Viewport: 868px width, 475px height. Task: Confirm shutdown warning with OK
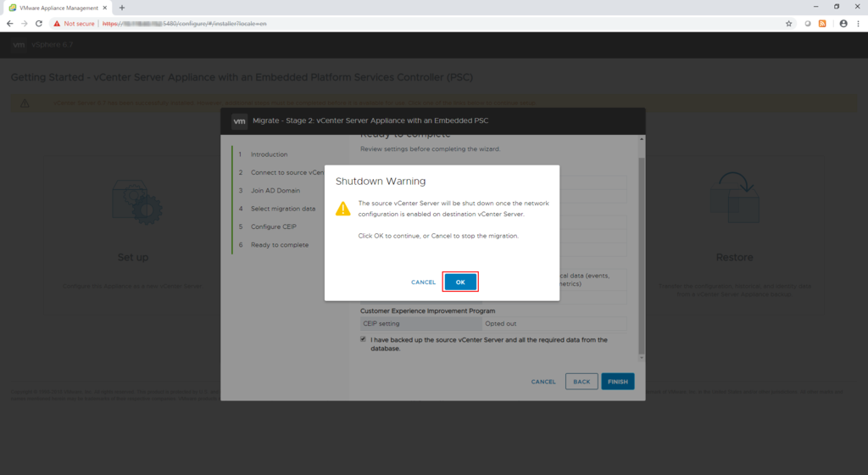(x=460, y=282)
